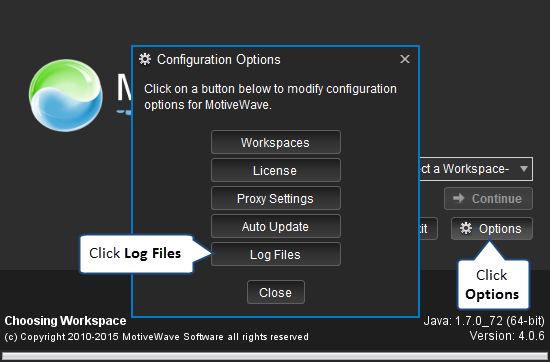The height and width of the screenshot is (362, 550).
Task: Open the Auto Update settings
Action: pos(276,226)
